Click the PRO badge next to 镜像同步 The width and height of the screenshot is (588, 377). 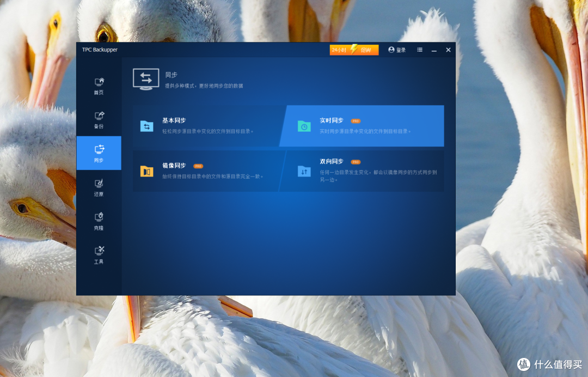coord(198,166)
